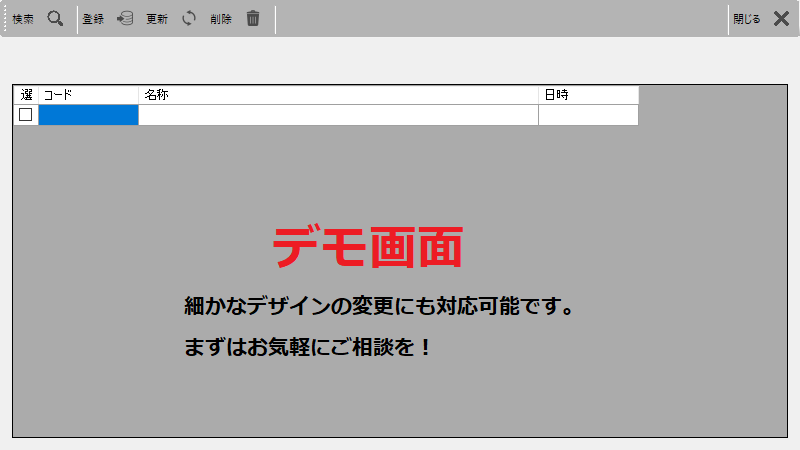
Task: Click the trash can delete icon
Action: pos(253,19)
